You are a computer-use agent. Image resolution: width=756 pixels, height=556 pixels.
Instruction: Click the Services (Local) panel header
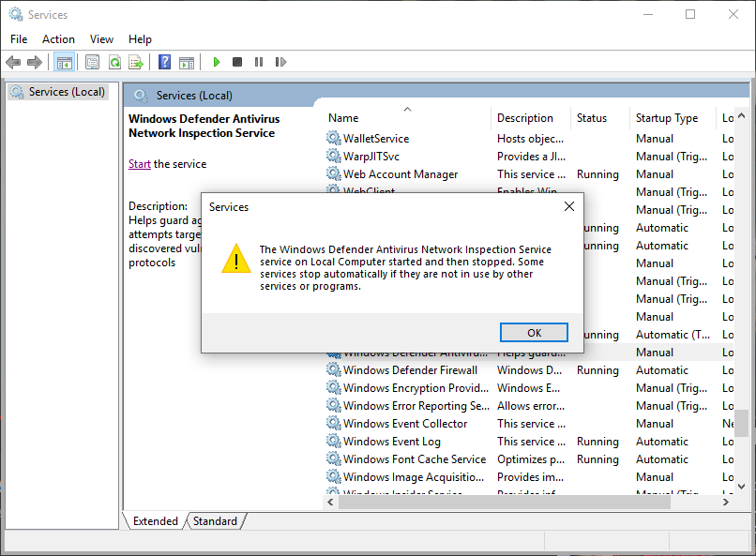coord(194,96)
